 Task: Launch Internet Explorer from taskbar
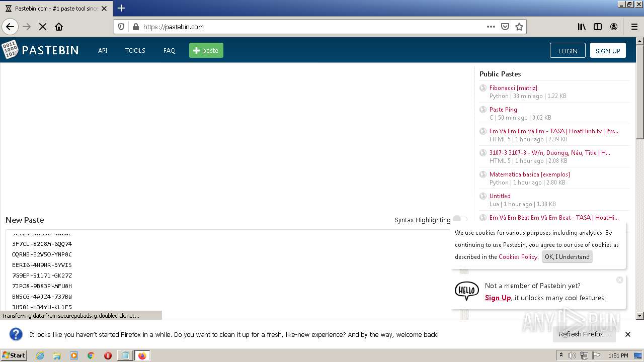pyautogui.click(x=40, y=355)
